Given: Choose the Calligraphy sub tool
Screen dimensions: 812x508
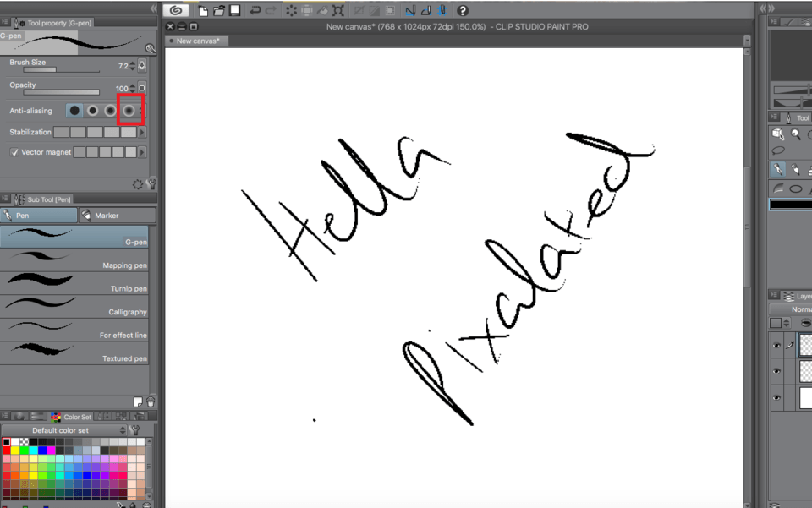Looking at the screenshot, I should (x=74, y=306).
